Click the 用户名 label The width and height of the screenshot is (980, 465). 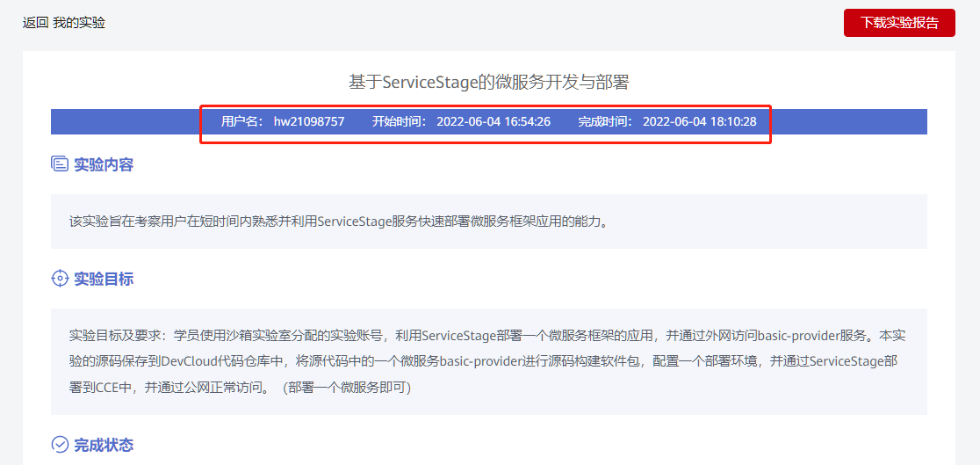click(x=244, y=121)
